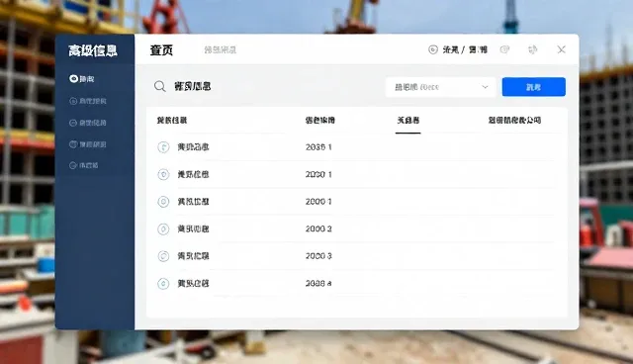The image size is (633, 364).
Task: Open the filter dropdown next to blue button
Action: coord(440,87)
